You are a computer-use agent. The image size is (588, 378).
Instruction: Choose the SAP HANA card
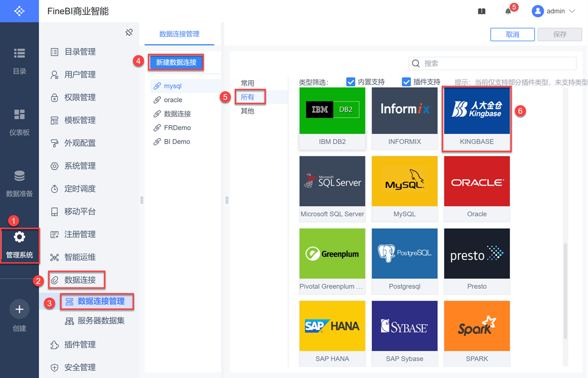tap(332, 334)
